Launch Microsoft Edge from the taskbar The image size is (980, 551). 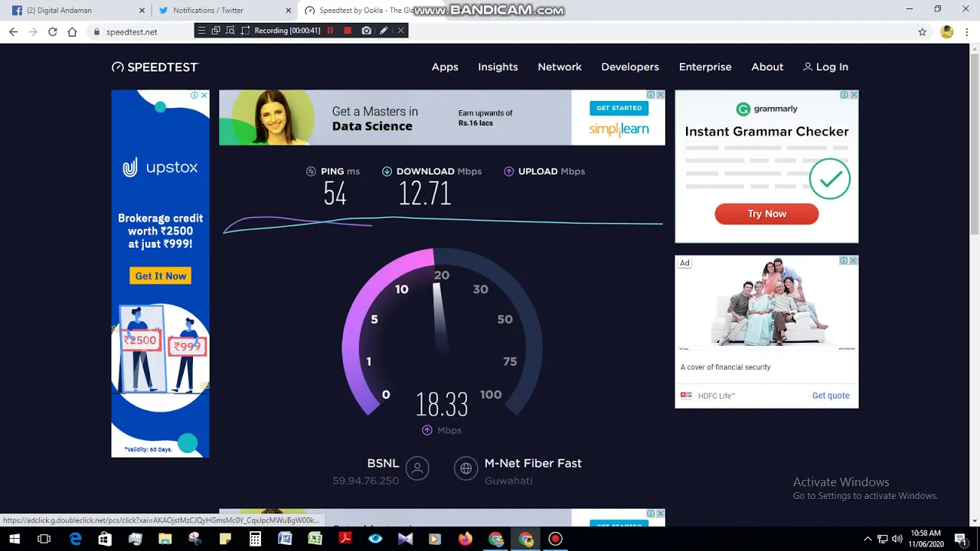(x=75, y=540)
